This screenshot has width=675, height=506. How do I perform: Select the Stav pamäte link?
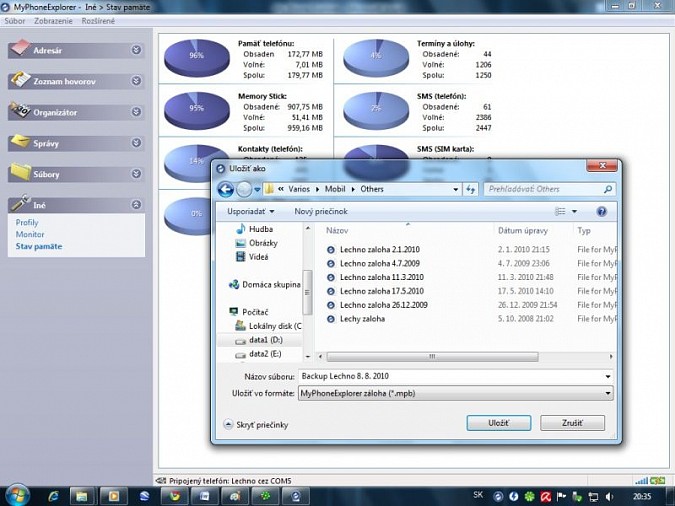(39, 246)
